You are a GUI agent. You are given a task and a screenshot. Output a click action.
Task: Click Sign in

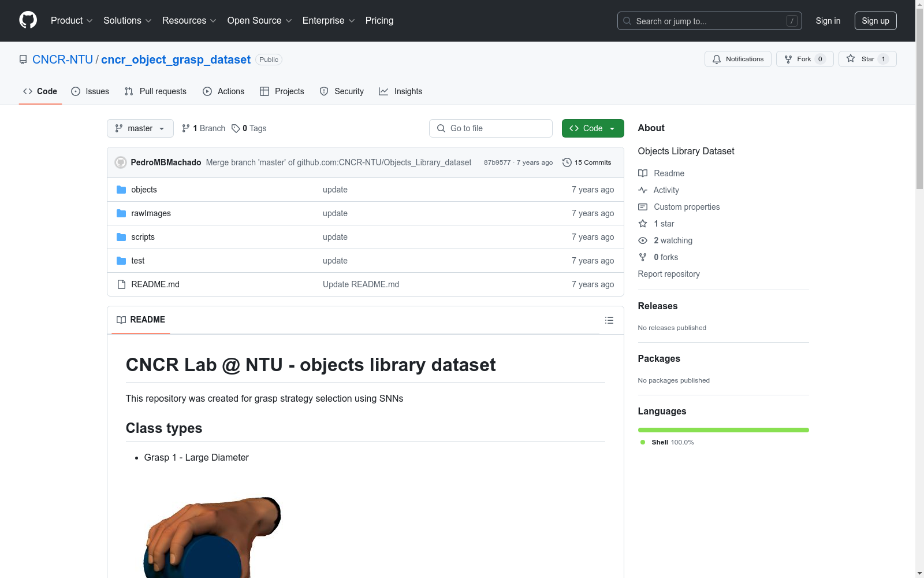point(828,21)
